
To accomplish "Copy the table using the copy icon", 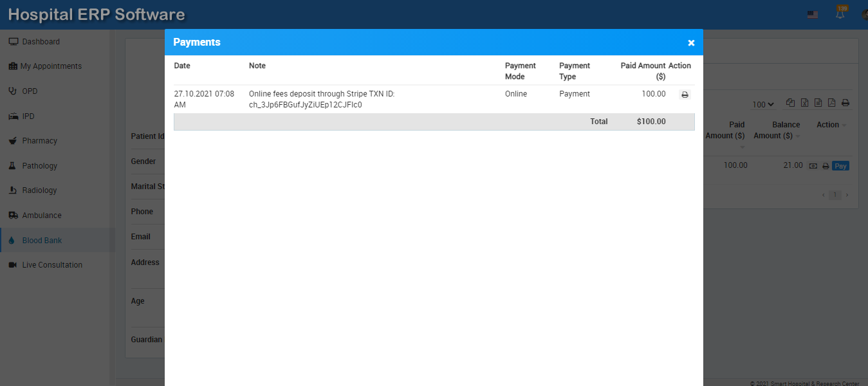I will pos(790,103).
